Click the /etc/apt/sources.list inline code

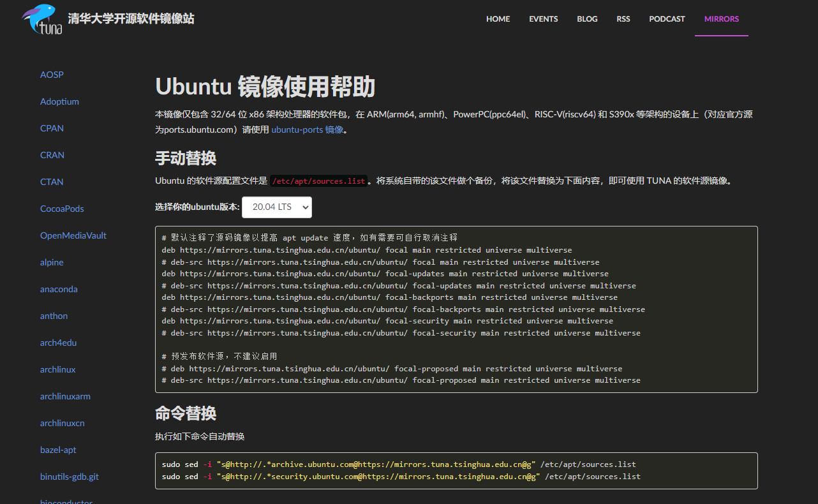pos(319,181)
